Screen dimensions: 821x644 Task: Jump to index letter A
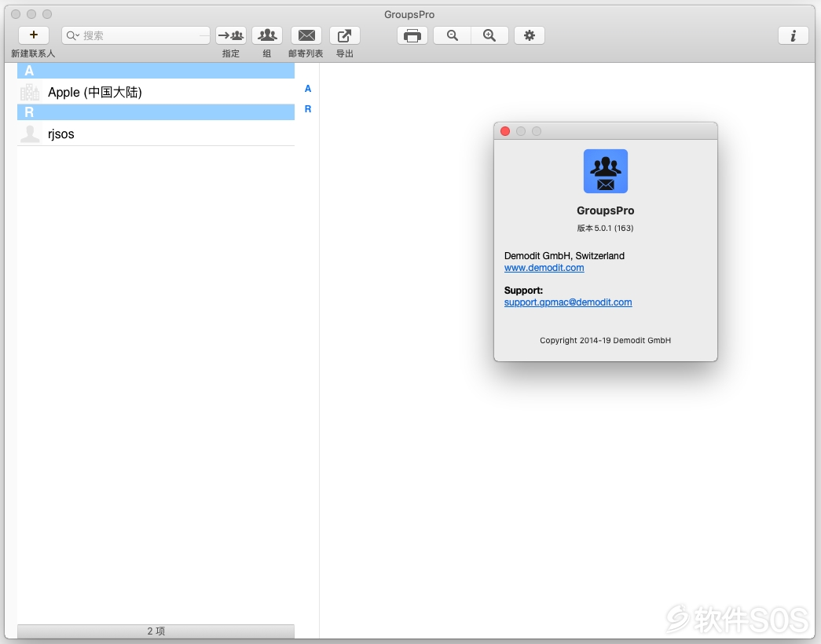point(308,89)
